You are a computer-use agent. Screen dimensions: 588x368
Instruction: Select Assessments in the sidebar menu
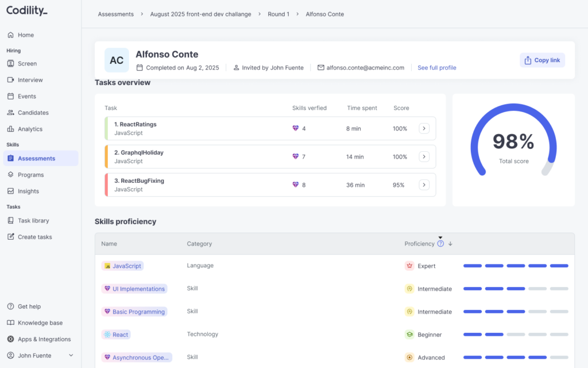pos(41,158)
